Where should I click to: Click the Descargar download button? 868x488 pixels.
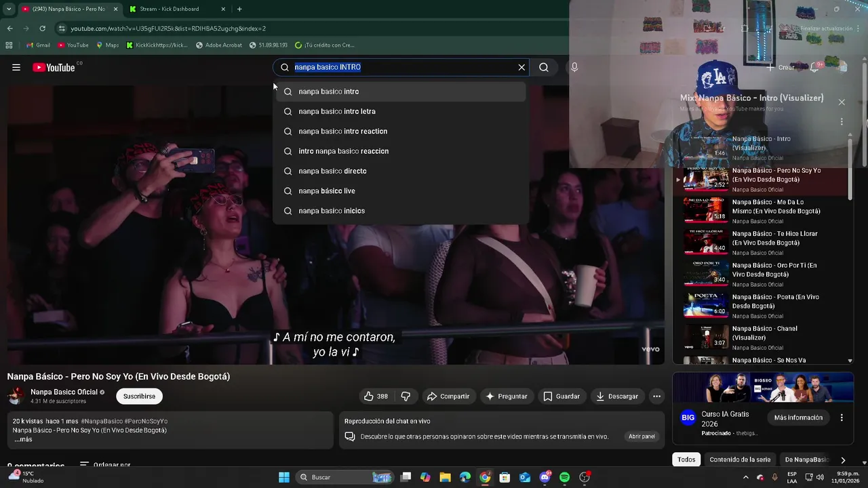(617, 396)
